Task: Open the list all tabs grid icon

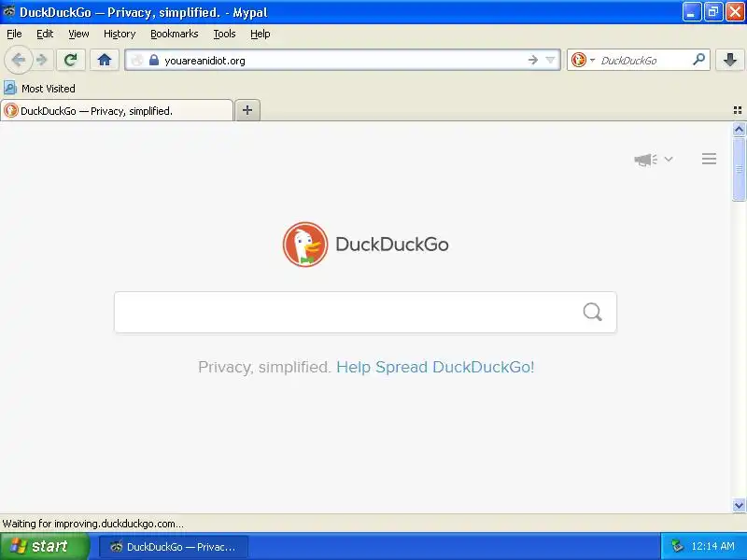Action: [x=738, y=110]
